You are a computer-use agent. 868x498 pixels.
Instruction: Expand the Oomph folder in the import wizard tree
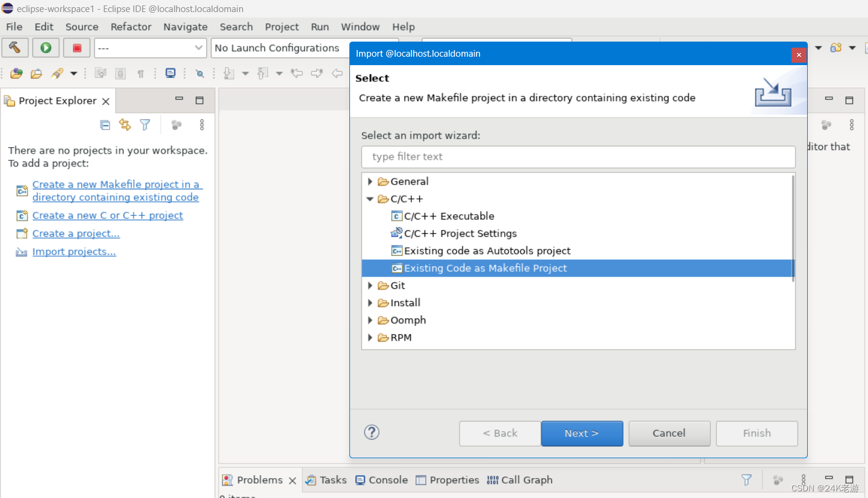point(370,320)
